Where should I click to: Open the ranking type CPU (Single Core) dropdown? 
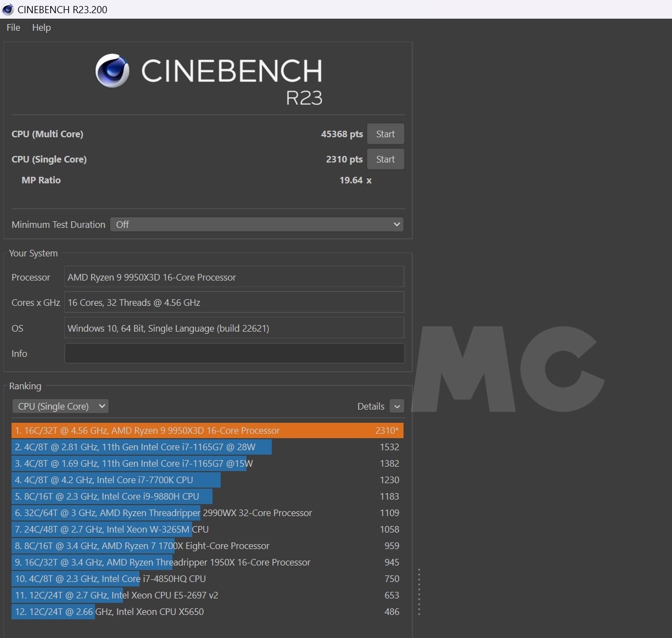tap(60, 406)
